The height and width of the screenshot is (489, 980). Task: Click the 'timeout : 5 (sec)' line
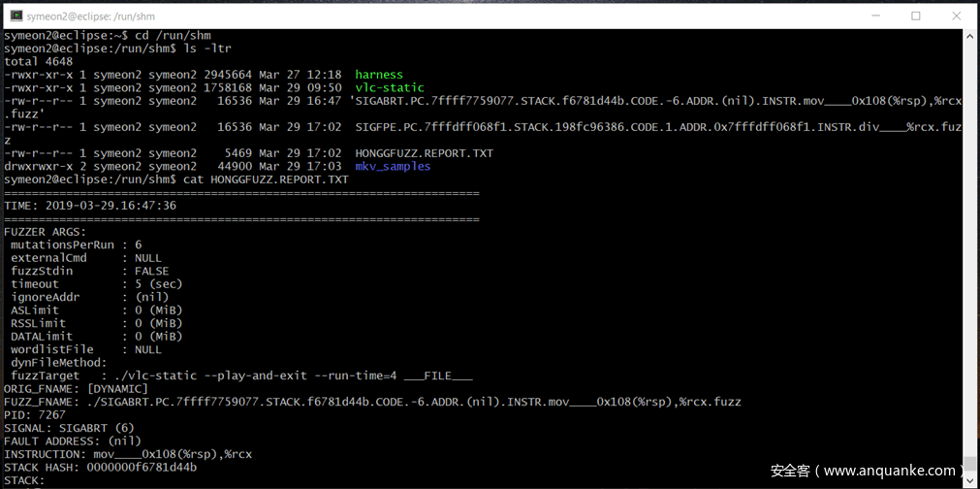(x=96, y=284)
